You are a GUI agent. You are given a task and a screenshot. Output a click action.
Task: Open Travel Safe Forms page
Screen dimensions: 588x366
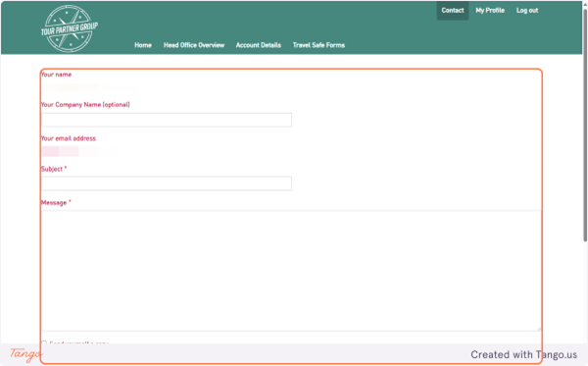point(318,45)
